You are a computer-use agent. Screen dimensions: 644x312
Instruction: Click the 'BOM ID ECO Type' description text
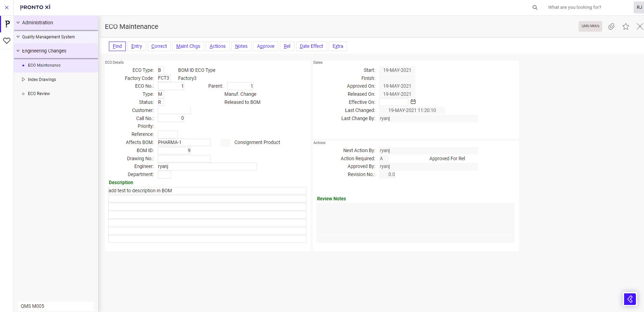pyautogui.click(x=197, y=70)
